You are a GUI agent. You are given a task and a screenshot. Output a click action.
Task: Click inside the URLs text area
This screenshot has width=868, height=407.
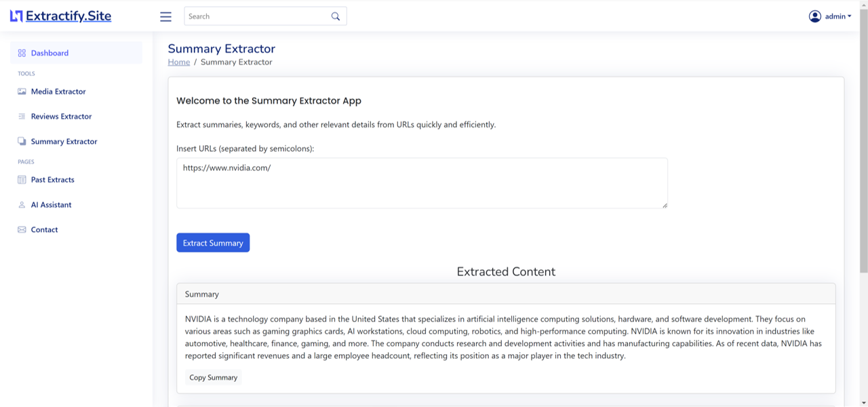pyautogui.click(x=422, y=183)
